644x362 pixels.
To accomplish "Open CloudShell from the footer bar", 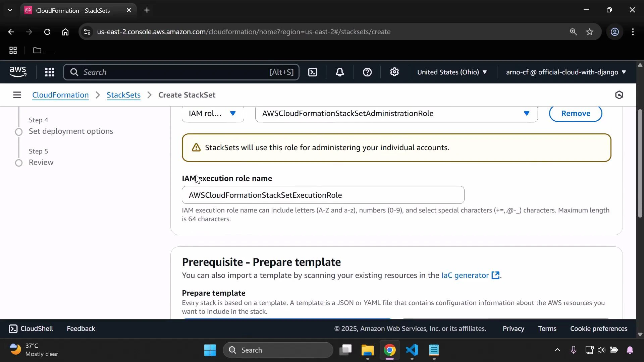I will click(31, 328).
